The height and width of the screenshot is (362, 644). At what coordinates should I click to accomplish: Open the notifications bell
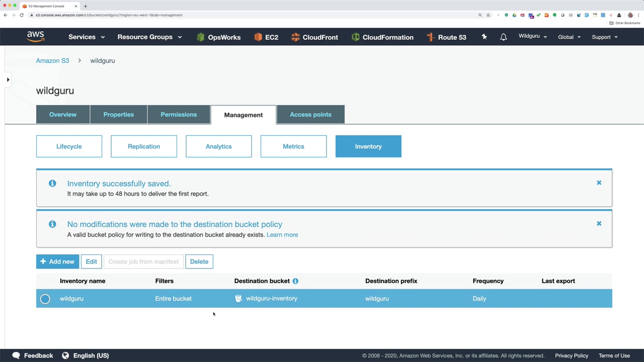point(503,37)
